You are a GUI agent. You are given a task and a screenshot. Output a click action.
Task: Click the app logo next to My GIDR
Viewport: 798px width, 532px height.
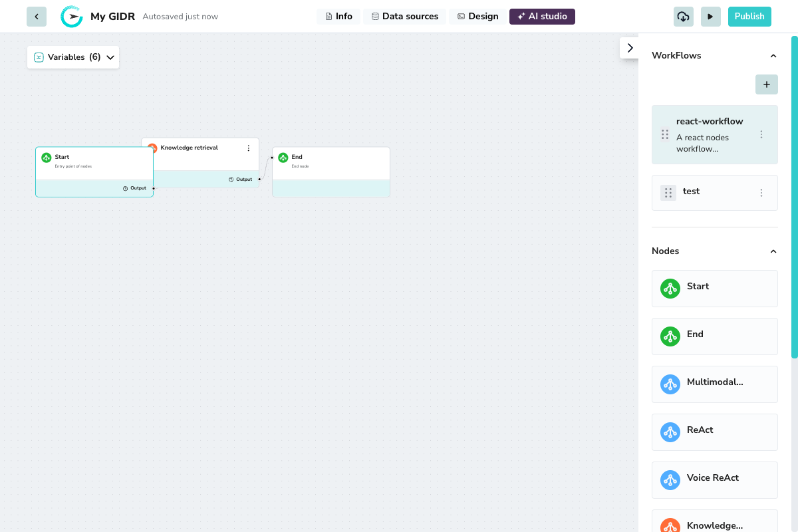point(71,16)
